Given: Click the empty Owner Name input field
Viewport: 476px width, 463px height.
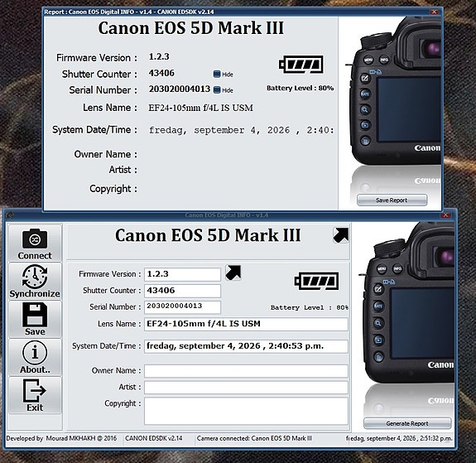Looking at the screenshot, I should click(x=246, y=371).
